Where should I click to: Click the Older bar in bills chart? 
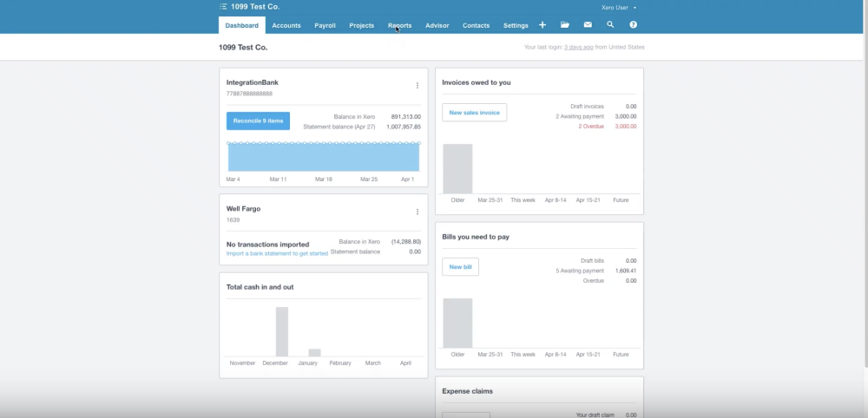457,323
